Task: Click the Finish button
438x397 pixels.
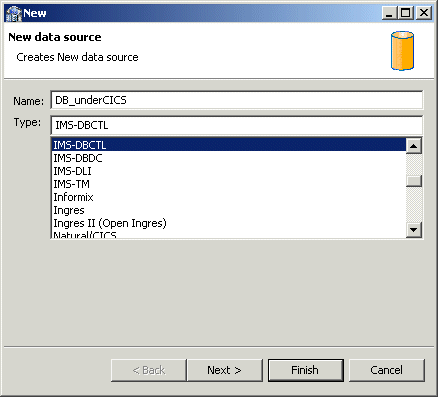Action: 306,370
